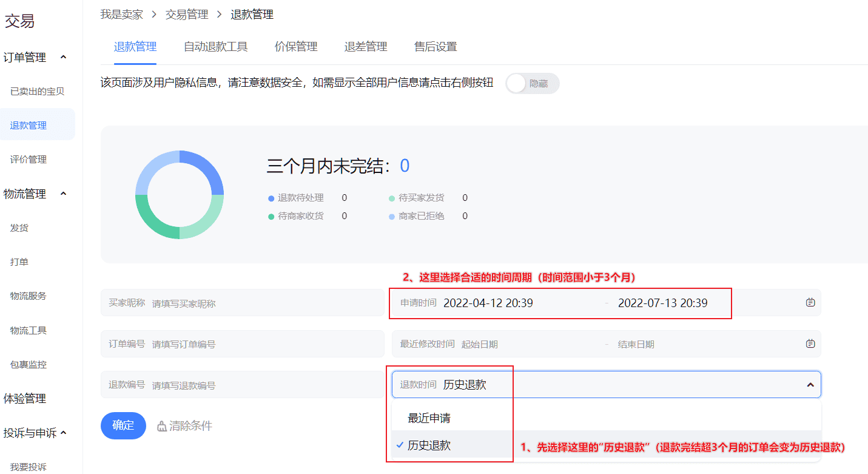Image resolution: width=868 pixels, height=474 pixels.
Task: Open 包裹监控 from the sidebar
Action: tap(30, 364)
